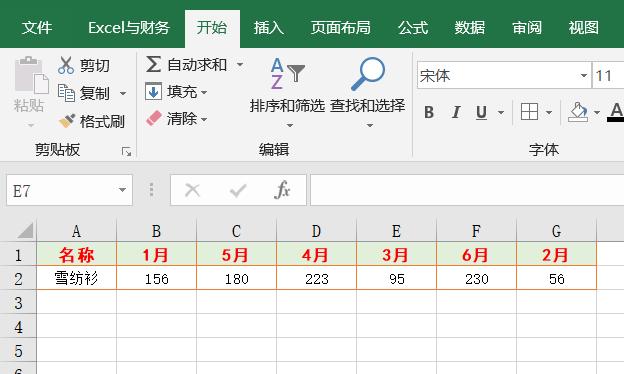Image resolution: width=624 pixels, height=374 pixels.
Task: Select cell with value 156
Action: (156, 278)
